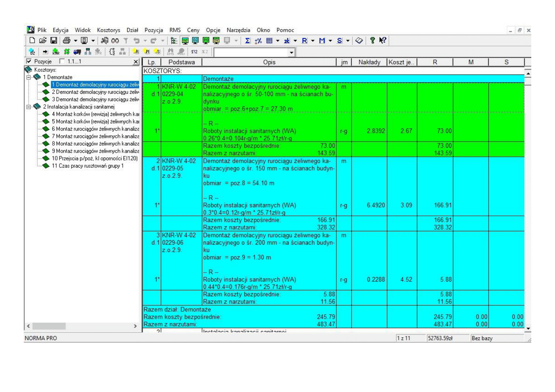The width and height of the screenshot is (555, 392).
Task: Close the tree panel with the X button
Action: (x=136, y=62)
